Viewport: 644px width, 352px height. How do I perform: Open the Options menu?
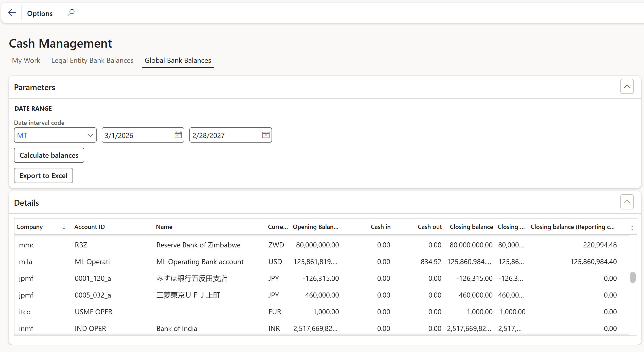(40, 13)
